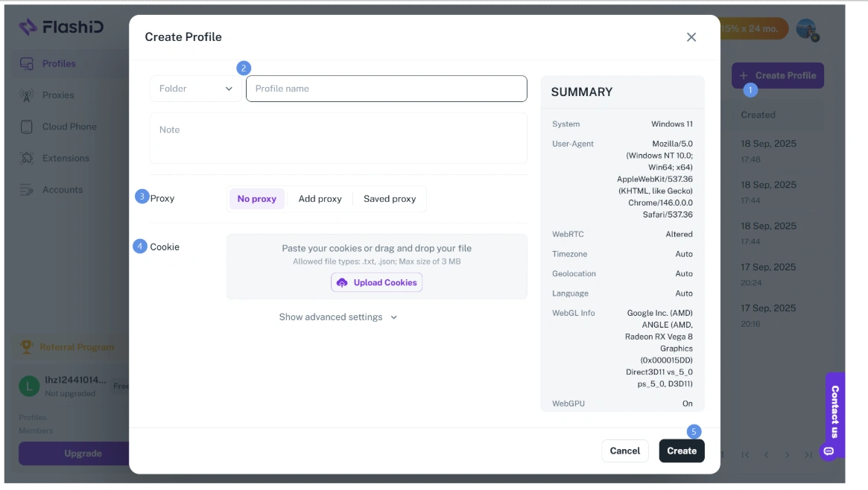Open the Cloud Phone sidebar icon
868x490 pixels.
(x=27, y=127)
